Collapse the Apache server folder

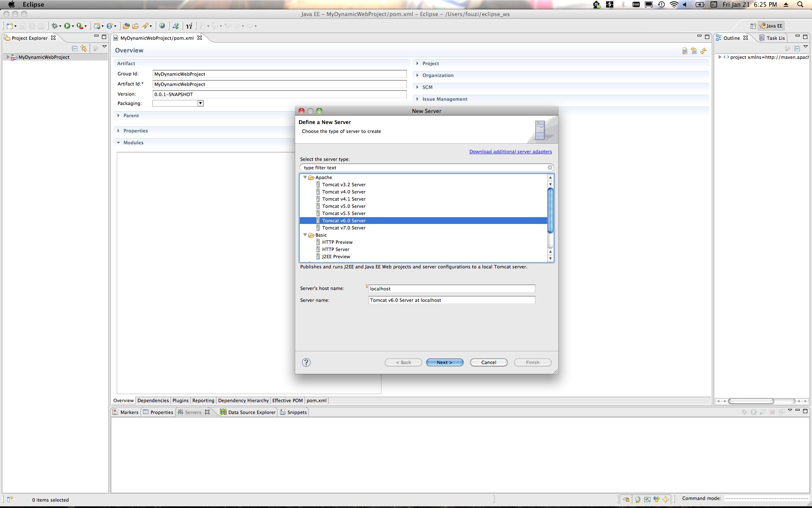click(305, 177)
